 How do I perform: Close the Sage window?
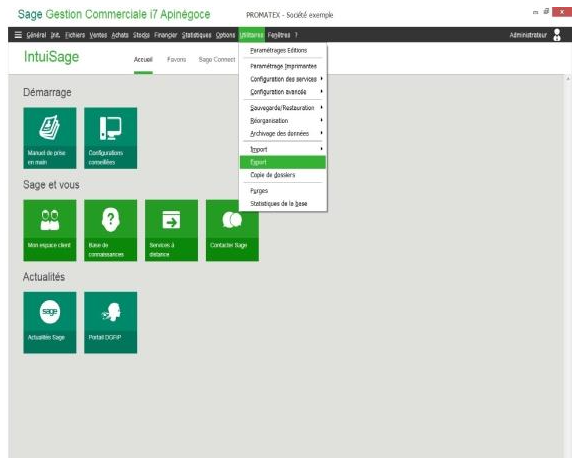562,12
